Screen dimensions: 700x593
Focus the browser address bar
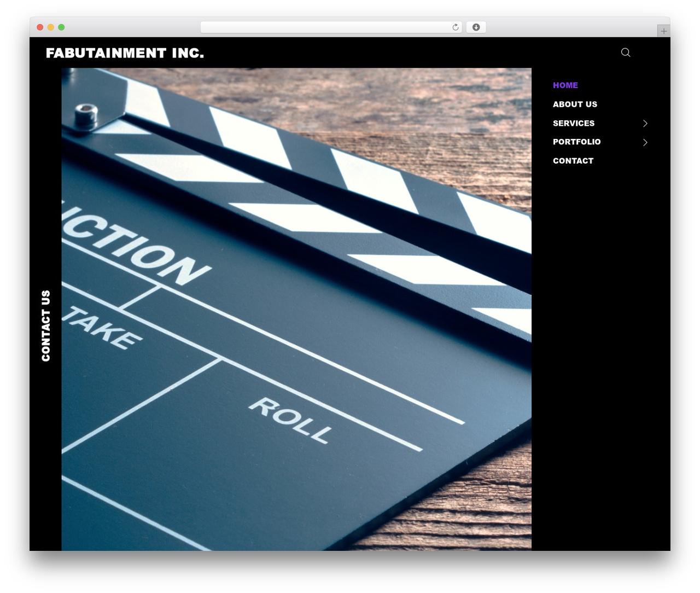click(x=331, y=27)
